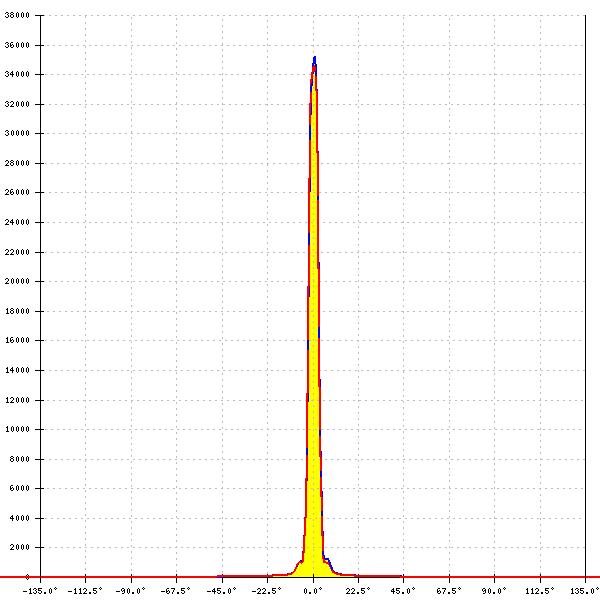Click the 20000 y-axis label
Image resolution: width=600 pixels, height=600 pixels.
coord(17,281)
